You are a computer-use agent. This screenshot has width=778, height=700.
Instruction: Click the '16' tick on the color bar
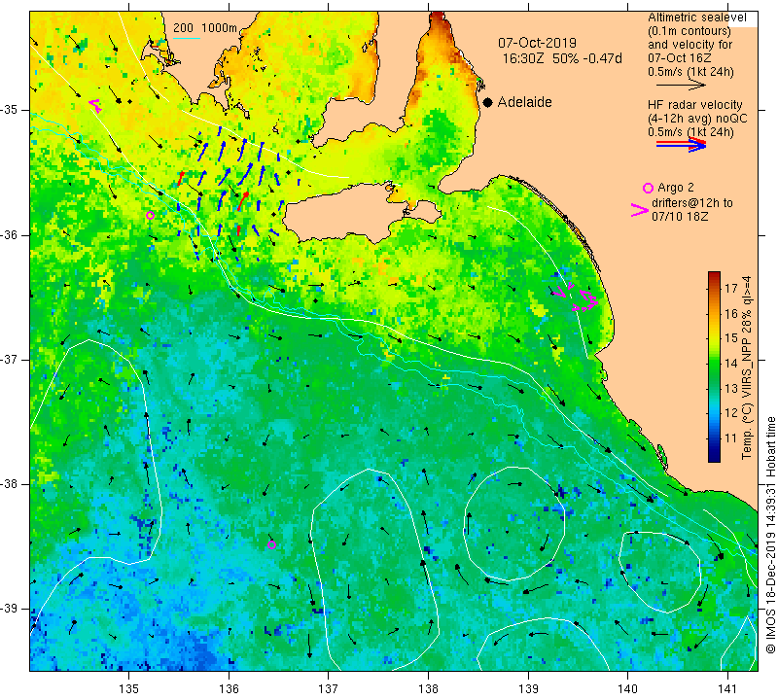[731, 313]
